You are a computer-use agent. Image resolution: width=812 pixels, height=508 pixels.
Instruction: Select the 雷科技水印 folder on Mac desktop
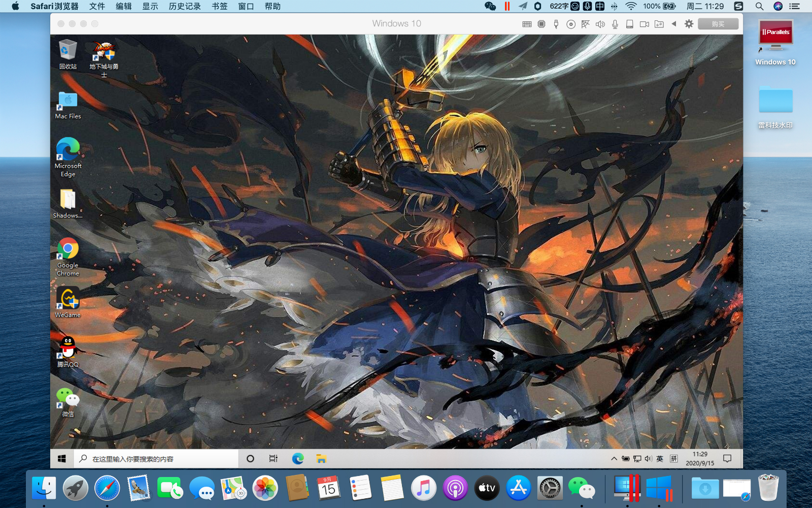[775, 107]
